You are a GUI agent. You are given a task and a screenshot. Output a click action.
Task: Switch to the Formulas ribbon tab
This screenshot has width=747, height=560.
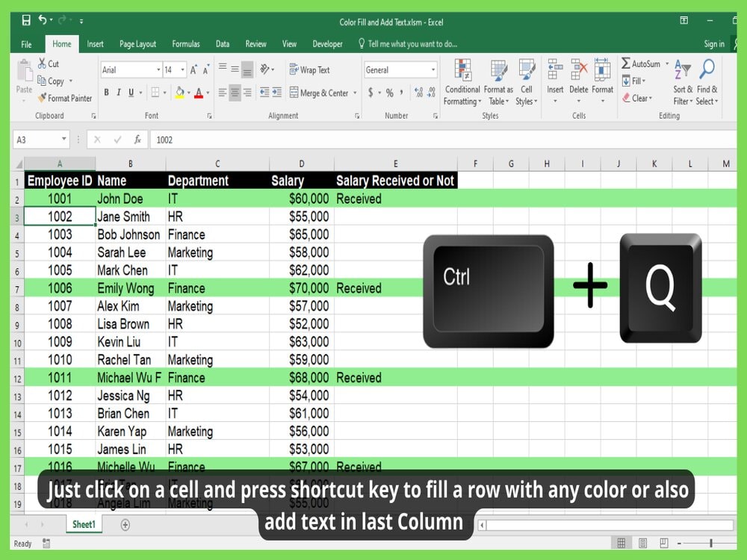[x=185, y=43]
